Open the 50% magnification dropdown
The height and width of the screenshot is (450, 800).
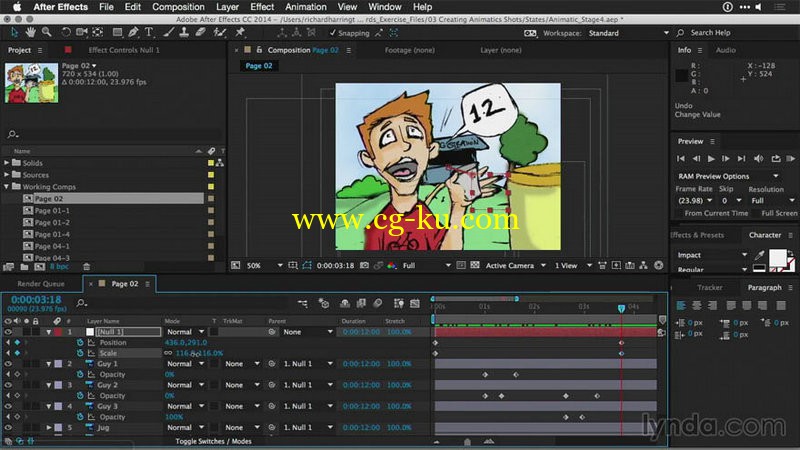264,265
